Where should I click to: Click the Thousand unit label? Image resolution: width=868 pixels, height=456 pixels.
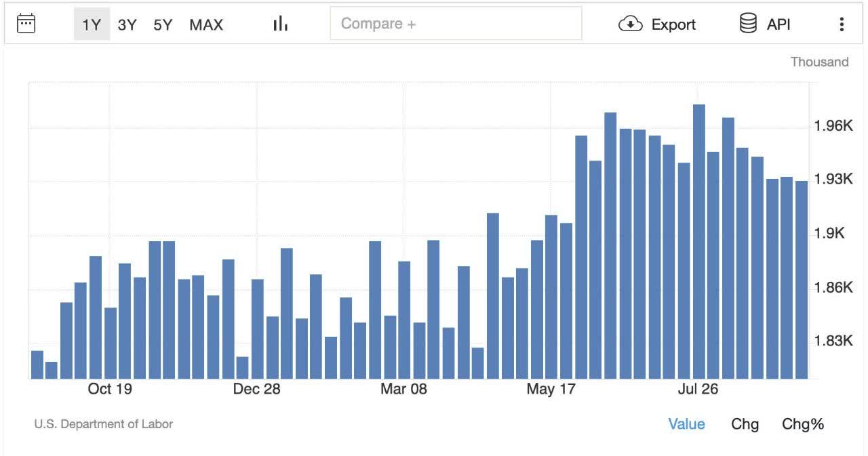[819, 62]
